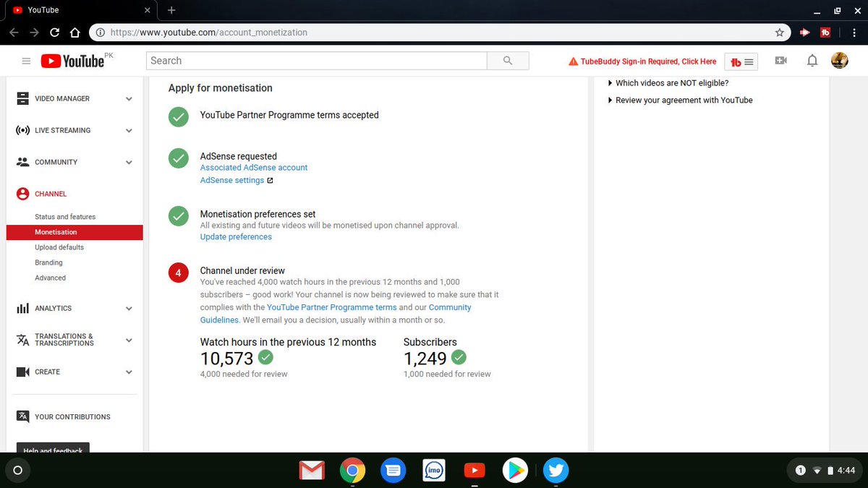Viewport: 868px width, 488px height.
Task: Click 'Channel under review' step title
Action: (x=242, y=271)
